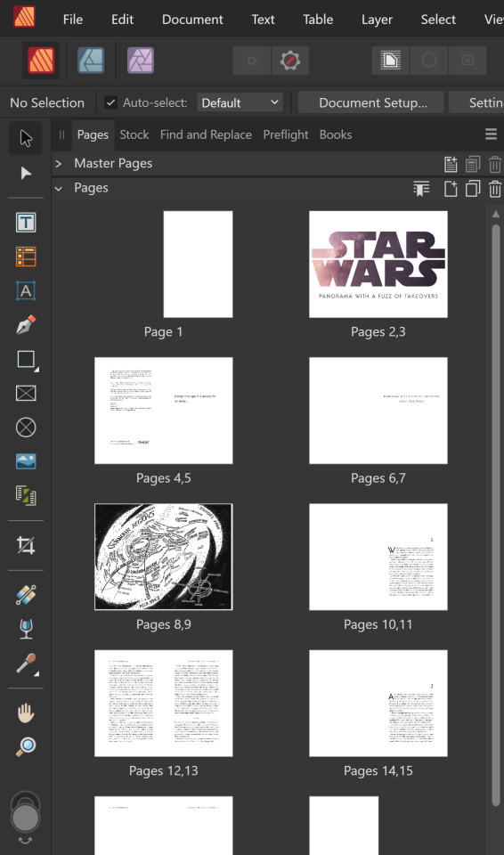Image resolution: width=504 pixels, height=855 pixels.
Task: Select the Pages 14,15 thumbnail
Action: [x=378, y=704]
